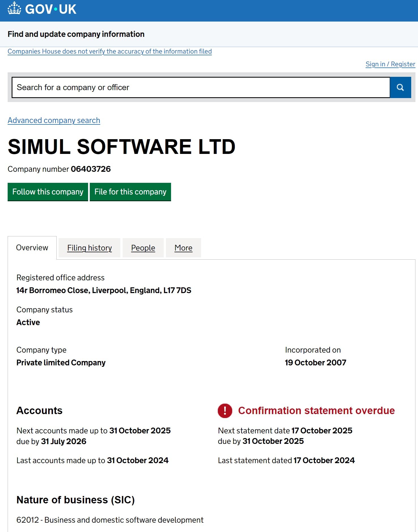Open Find and update company information home

point(76,34)
